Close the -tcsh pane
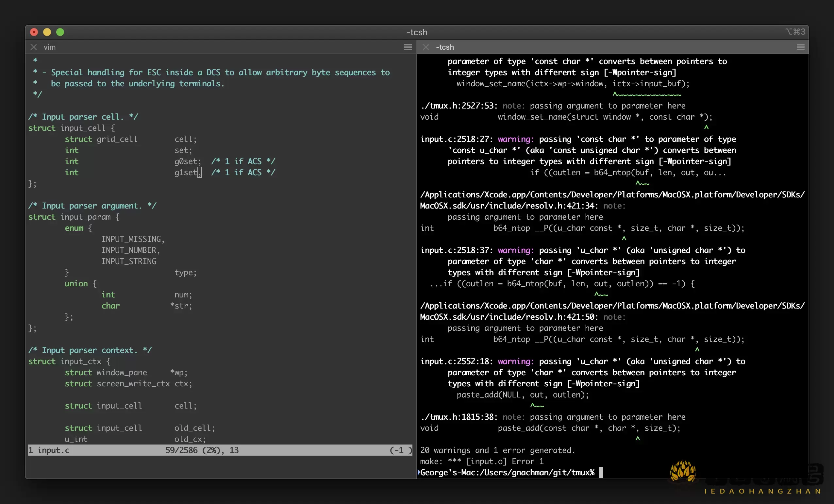Screen dimensions: 834x504 point(426,47)
